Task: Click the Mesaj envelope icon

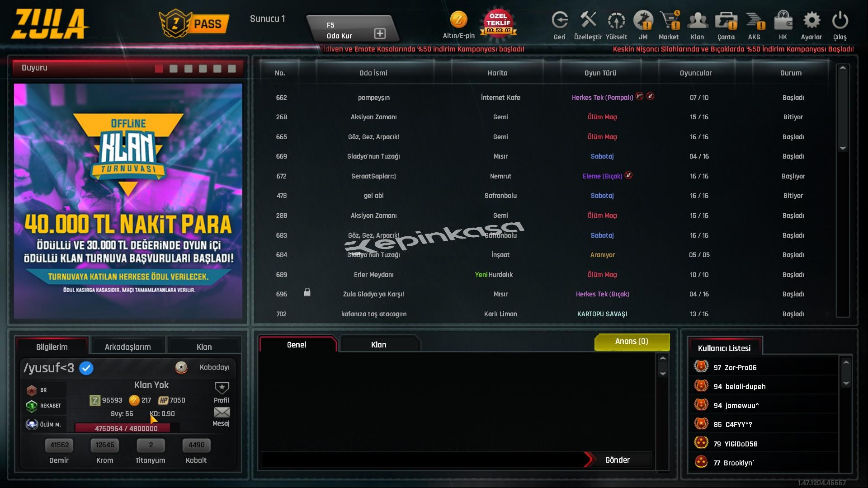Action: pyautogui.click(x=222, y=412)
